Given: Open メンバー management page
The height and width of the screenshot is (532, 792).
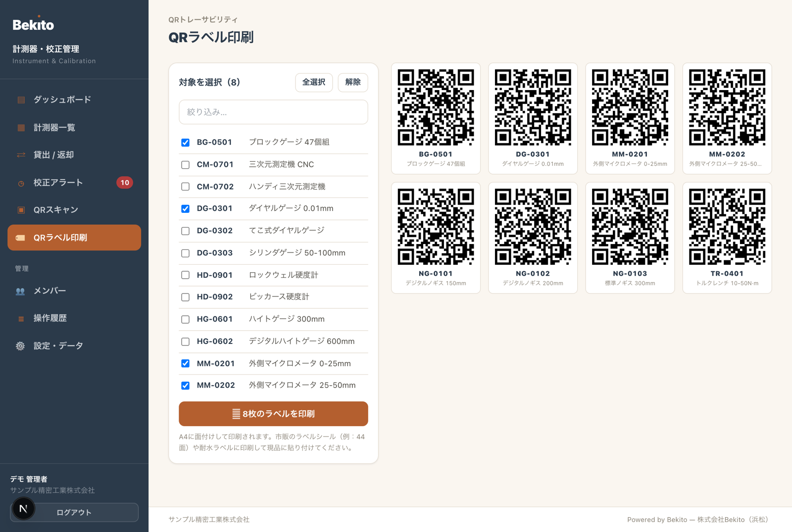Looking at the screenshot, I should click(74, 291).
